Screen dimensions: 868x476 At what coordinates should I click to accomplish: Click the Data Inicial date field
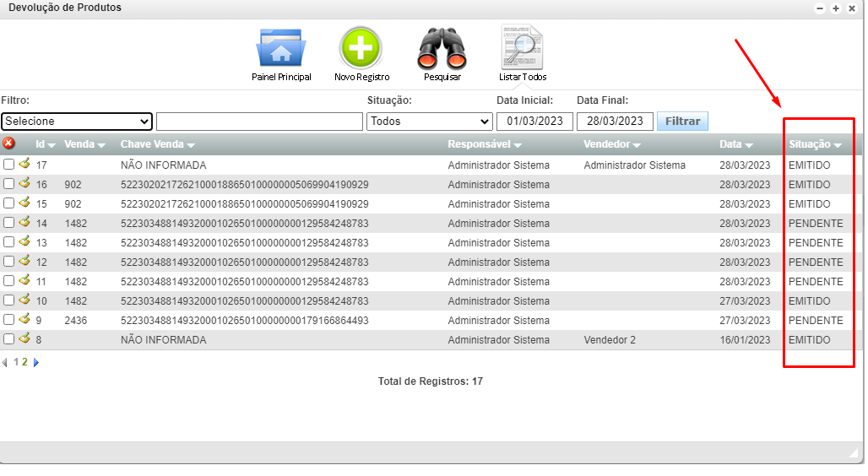click(534, 122)
